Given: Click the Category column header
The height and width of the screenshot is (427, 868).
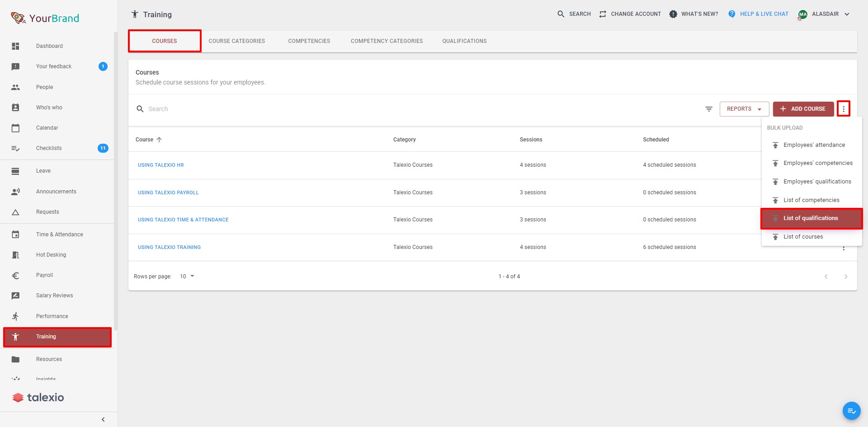Looking at the screenshot, I should tap(405, 140).
